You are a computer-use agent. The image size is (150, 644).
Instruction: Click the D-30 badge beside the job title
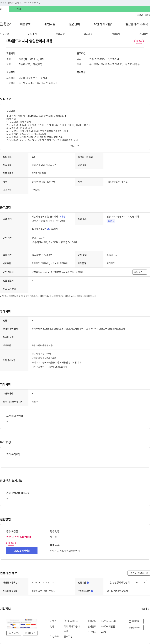(x=139, y=41)
